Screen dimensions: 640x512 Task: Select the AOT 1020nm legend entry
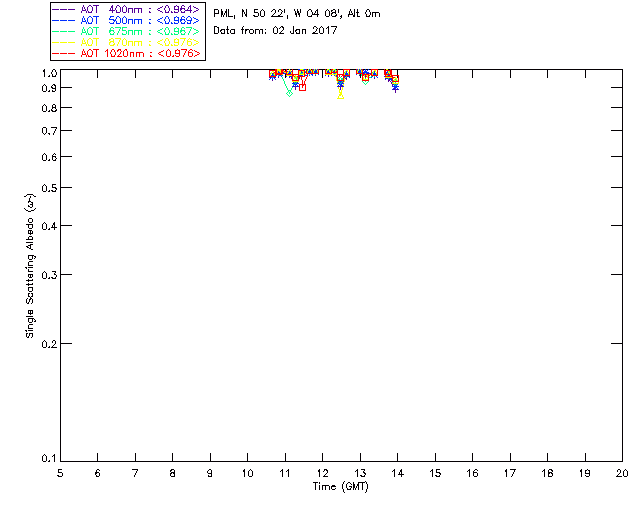pyautogui.click(x=126, y=53)
